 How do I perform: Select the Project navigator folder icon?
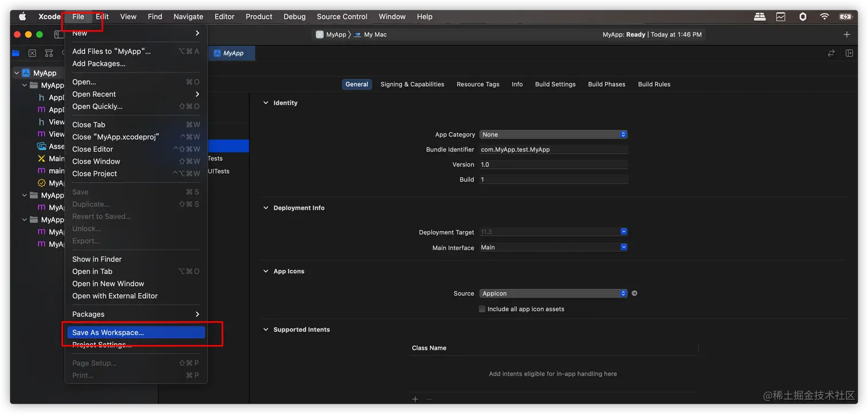pyautogui.click(x=16, y=53)
